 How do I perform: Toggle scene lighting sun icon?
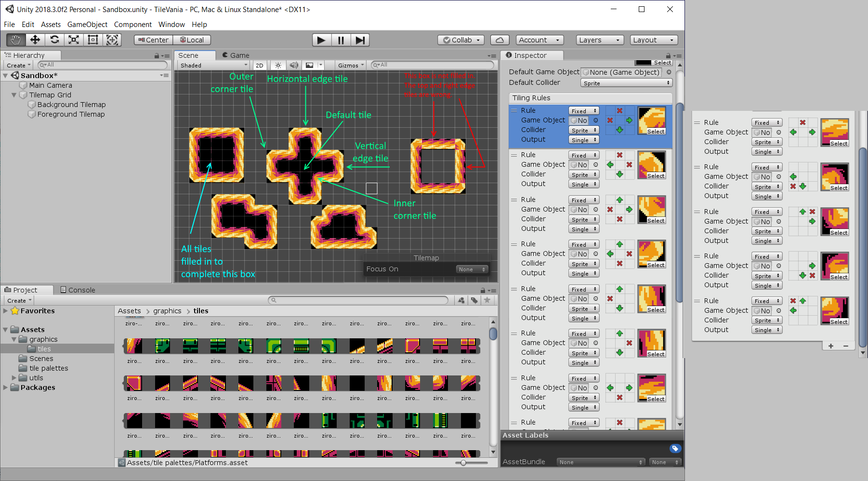(278, 66)
